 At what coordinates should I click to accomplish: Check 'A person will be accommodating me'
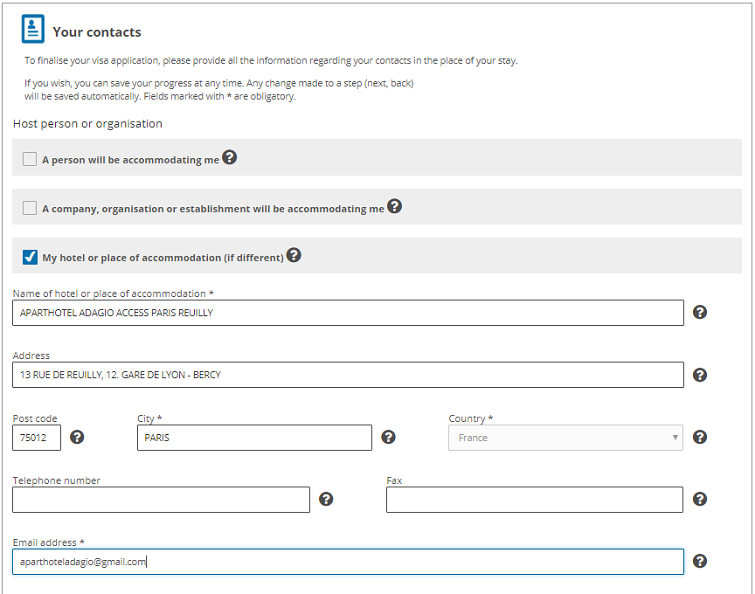30,159
